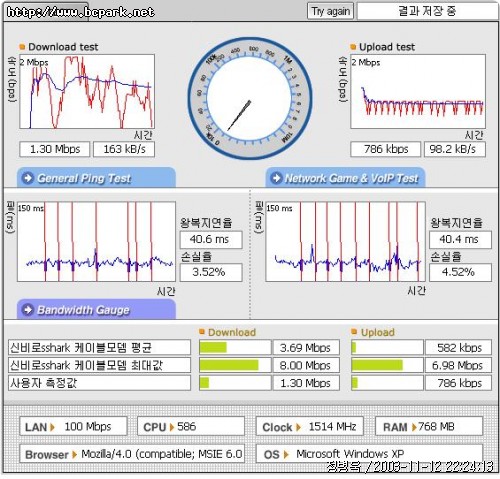500x479 pixels.
Task: Click the orange bullet beside Download test
Action: coord(22,47)
